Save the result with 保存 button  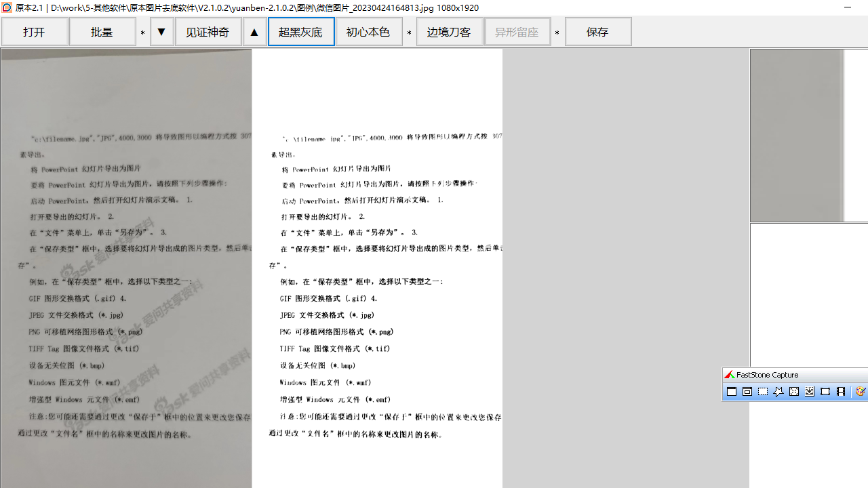[x=597, y=31]
